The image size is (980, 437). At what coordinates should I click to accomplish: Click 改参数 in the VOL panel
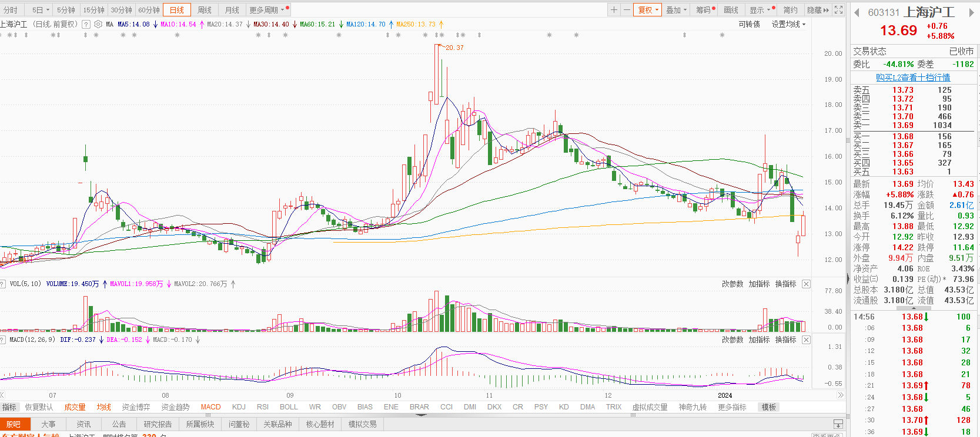coord(733,284)
